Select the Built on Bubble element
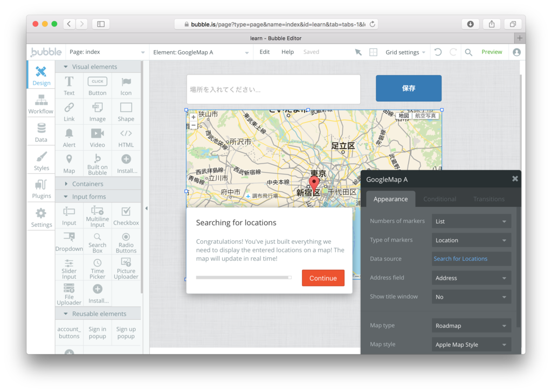The height and width of the screenshot is (392, 552). coord(97,164)
